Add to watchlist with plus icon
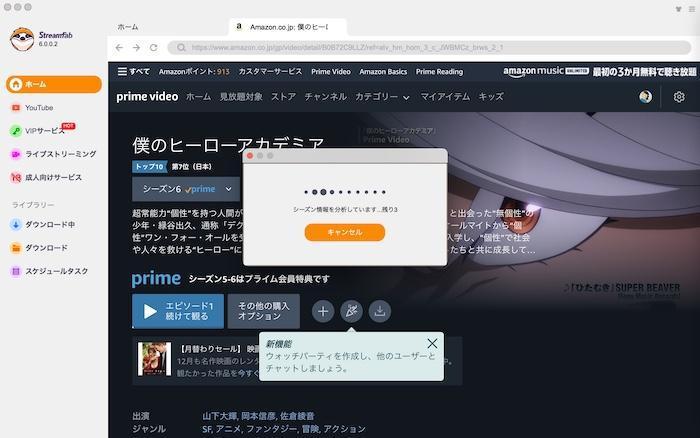The width and height of the screenshot is (700, 438). point(323,311)
